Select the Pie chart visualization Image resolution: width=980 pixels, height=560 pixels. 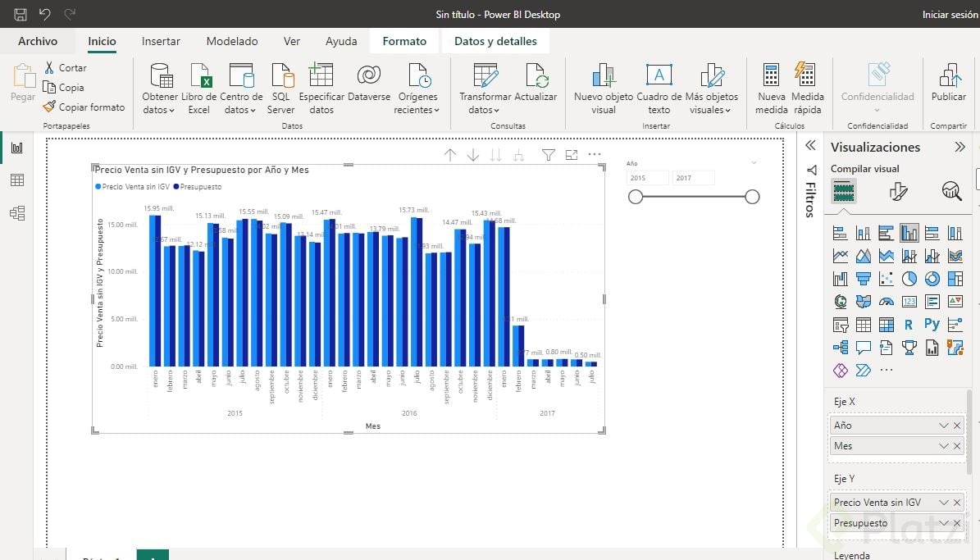pos(909,279)
